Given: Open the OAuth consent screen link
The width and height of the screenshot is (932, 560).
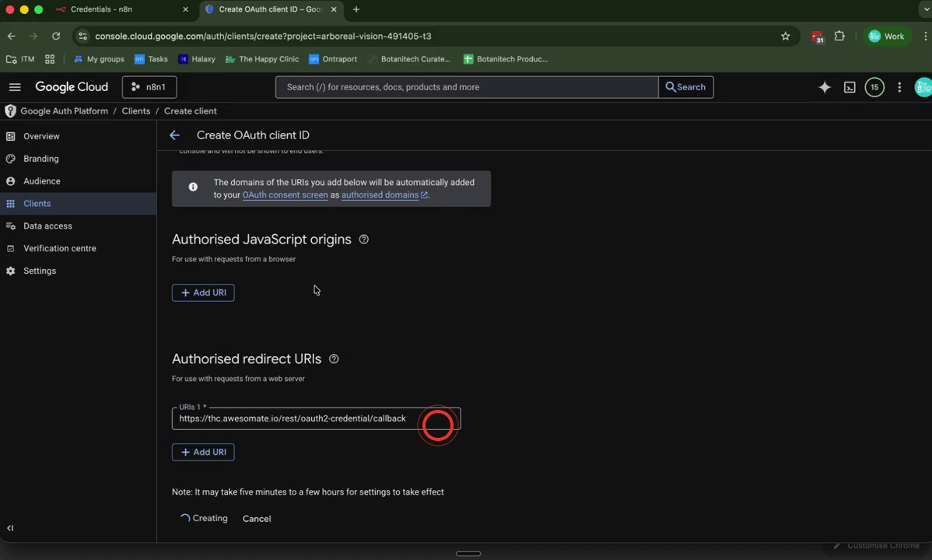Looking at the screenshot, I should coord(285,194).
